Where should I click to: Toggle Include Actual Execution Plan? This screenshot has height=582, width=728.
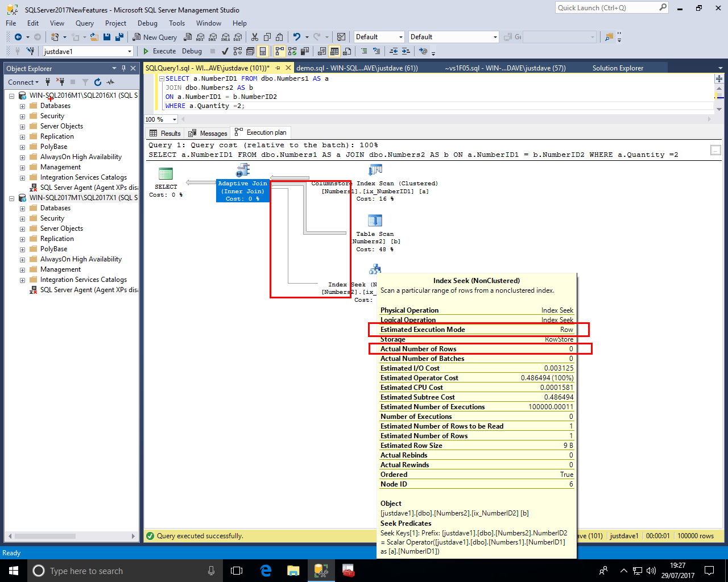coord(279,51)
